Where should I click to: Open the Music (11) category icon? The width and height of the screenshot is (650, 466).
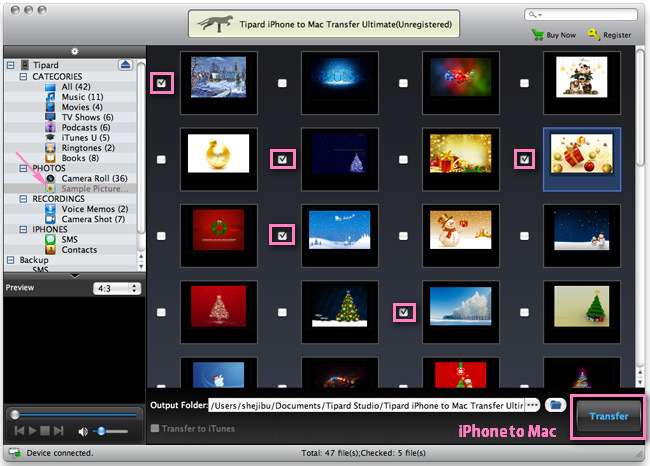(50, 97)
